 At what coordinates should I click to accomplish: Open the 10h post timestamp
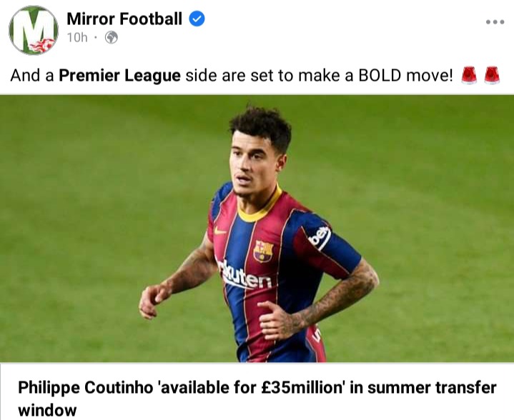pos(77,38)
